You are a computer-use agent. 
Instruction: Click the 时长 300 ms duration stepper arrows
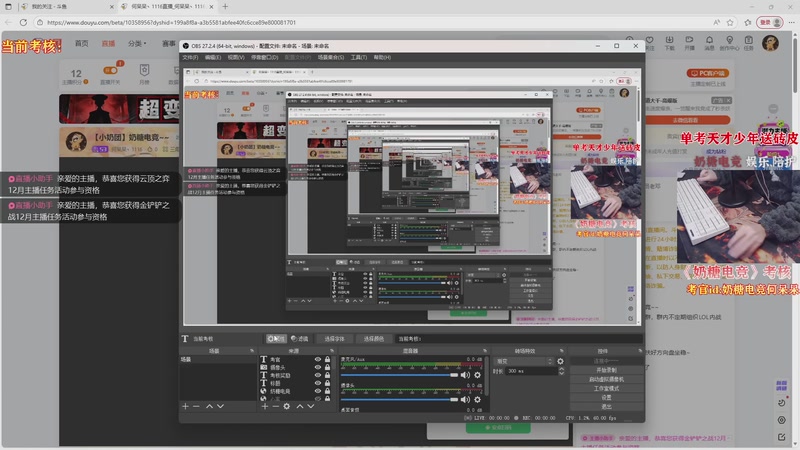pos(561,371)
